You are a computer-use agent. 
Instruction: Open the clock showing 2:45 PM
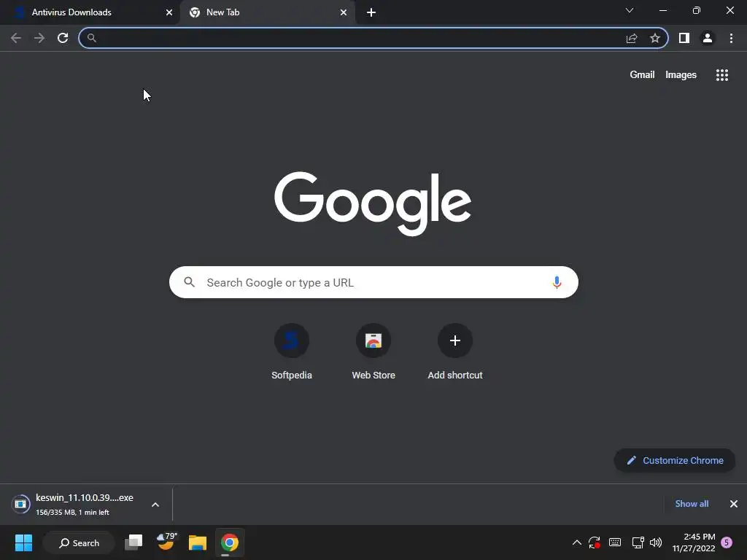pyautogui.click(x=694, y=542)
